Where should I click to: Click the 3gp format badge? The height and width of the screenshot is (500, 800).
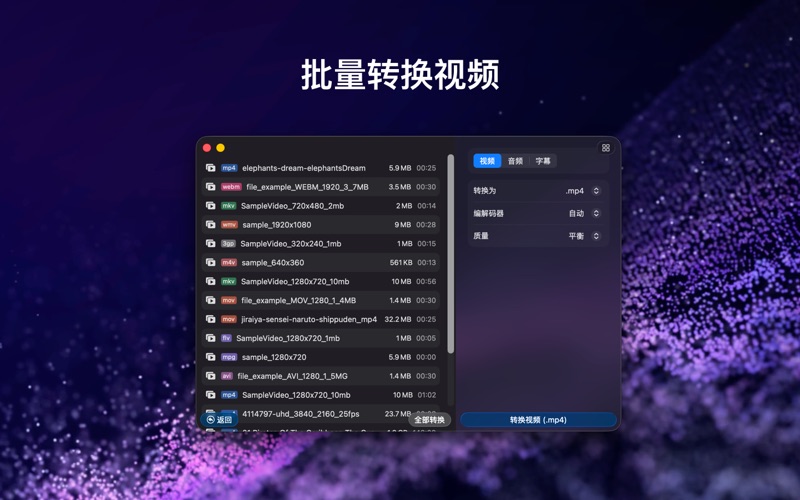coord(228,243)
